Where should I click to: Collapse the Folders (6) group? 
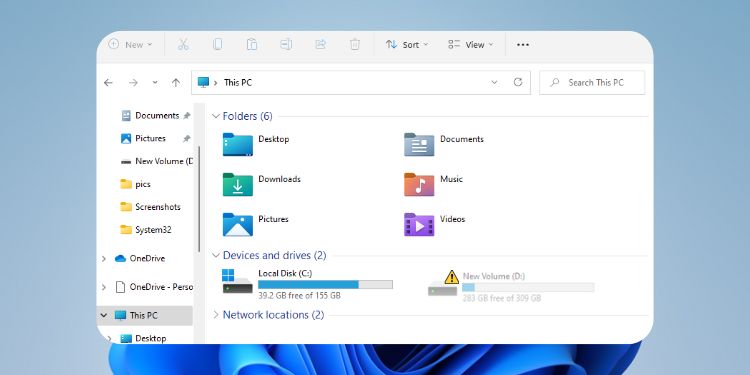tap(216, 116)
